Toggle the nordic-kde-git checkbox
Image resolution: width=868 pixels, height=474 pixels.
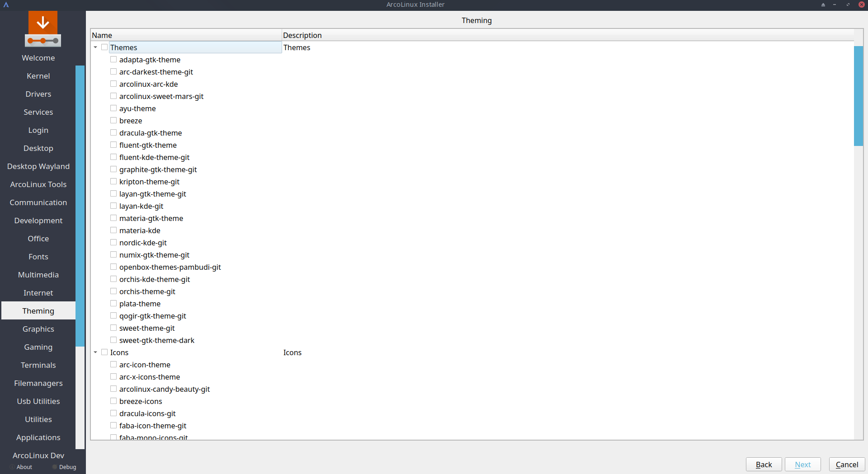113,242
